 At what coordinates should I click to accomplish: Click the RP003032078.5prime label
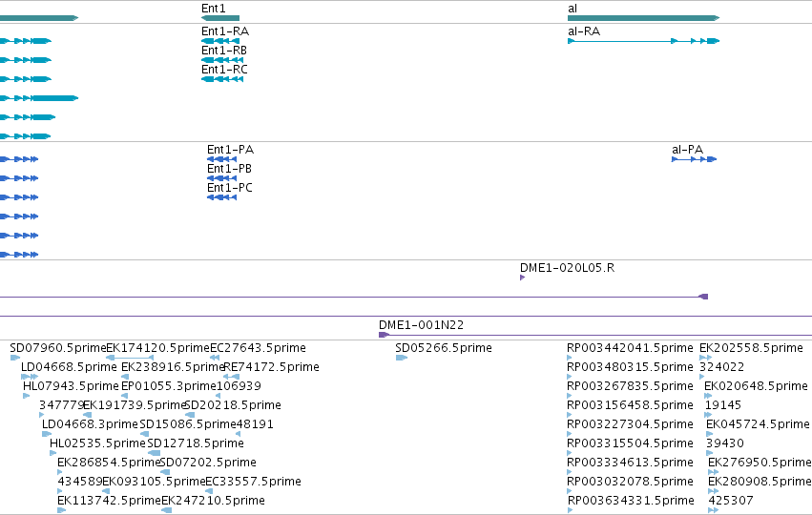tap(631, 482)
